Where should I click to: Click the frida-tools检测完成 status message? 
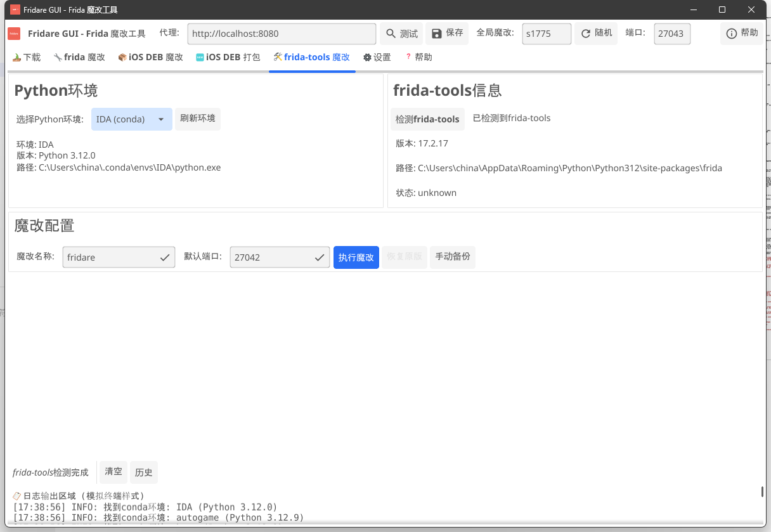[x=51, y=472]
